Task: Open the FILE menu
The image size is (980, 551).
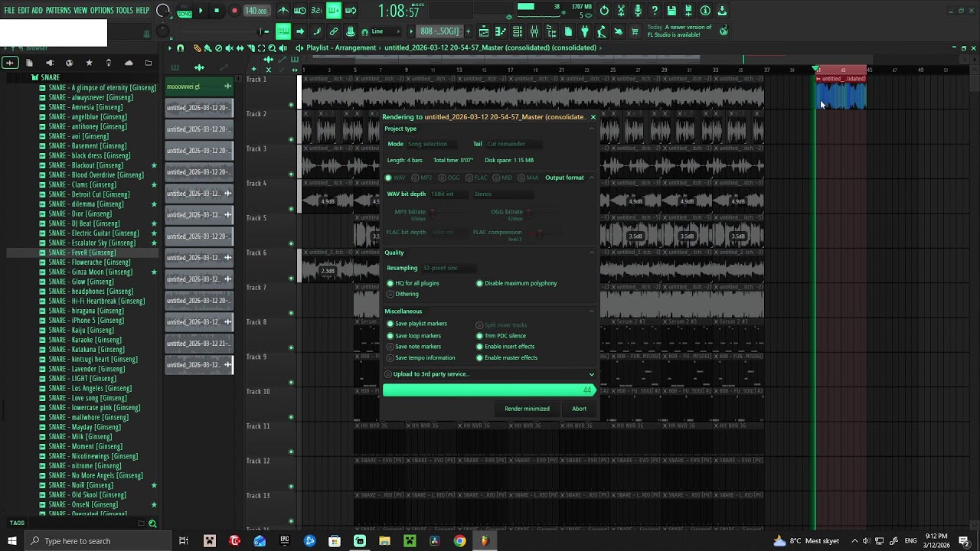Action: pyautogui.click(x=9, y=11)
